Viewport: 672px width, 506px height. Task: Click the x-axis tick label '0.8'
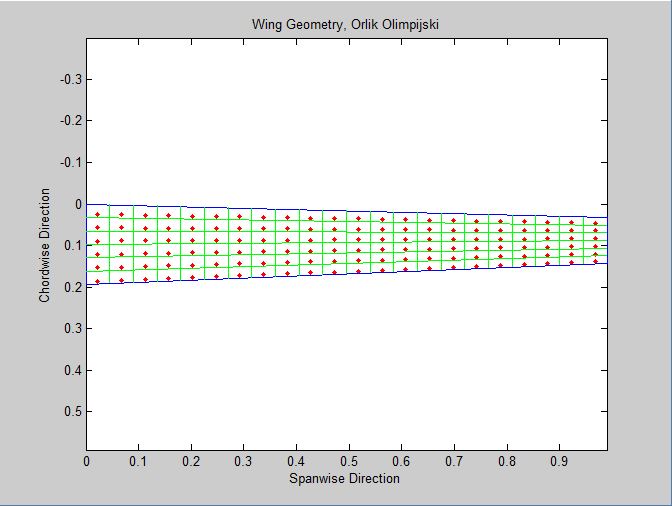[507, 461]
